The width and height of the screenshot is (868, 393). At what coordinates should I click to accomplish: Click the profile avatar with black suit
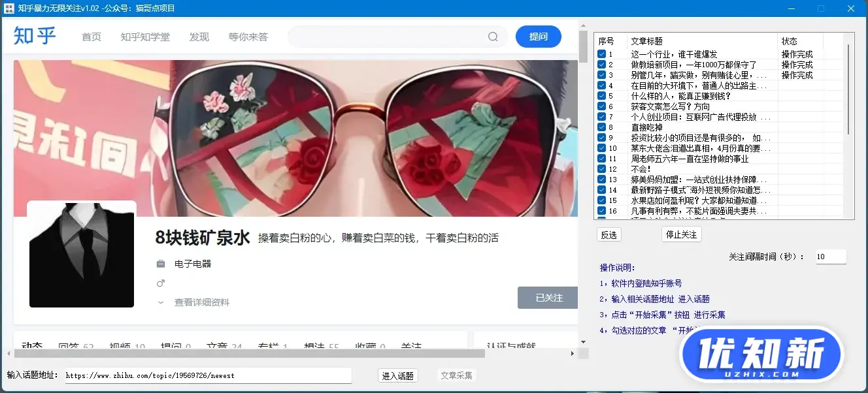(82, 255)
